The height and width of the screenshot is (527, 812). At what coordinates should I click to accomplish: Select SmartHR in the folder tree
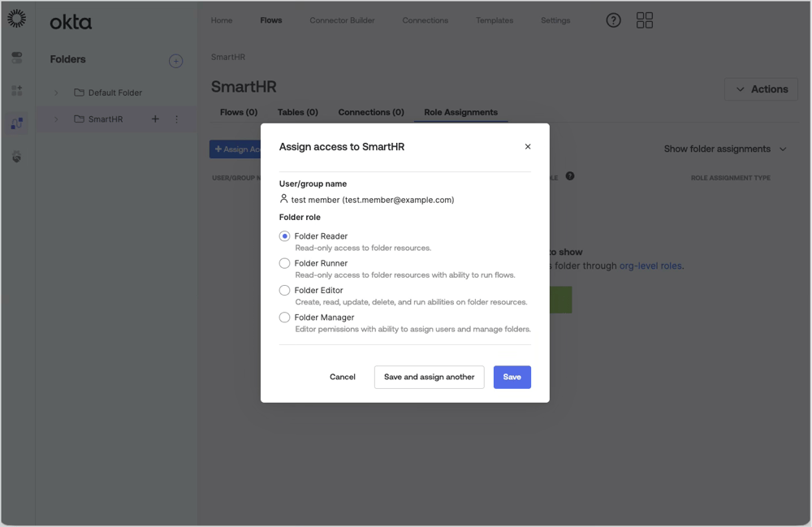(x=106, y=119)
